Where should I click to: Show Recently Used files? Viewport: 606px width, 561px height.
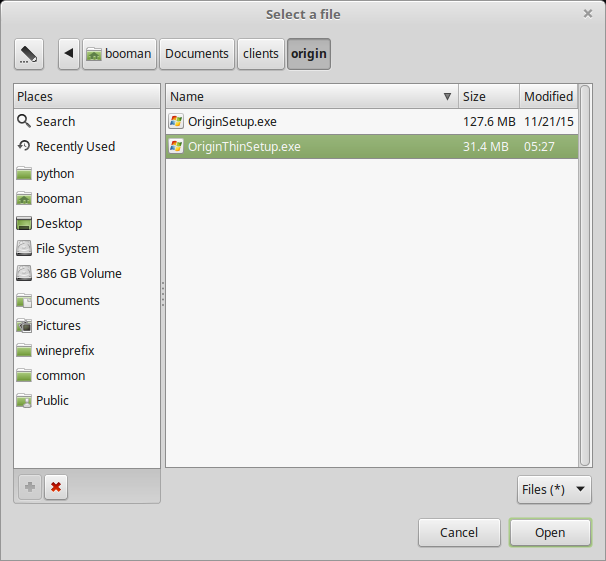coord(87,146)
